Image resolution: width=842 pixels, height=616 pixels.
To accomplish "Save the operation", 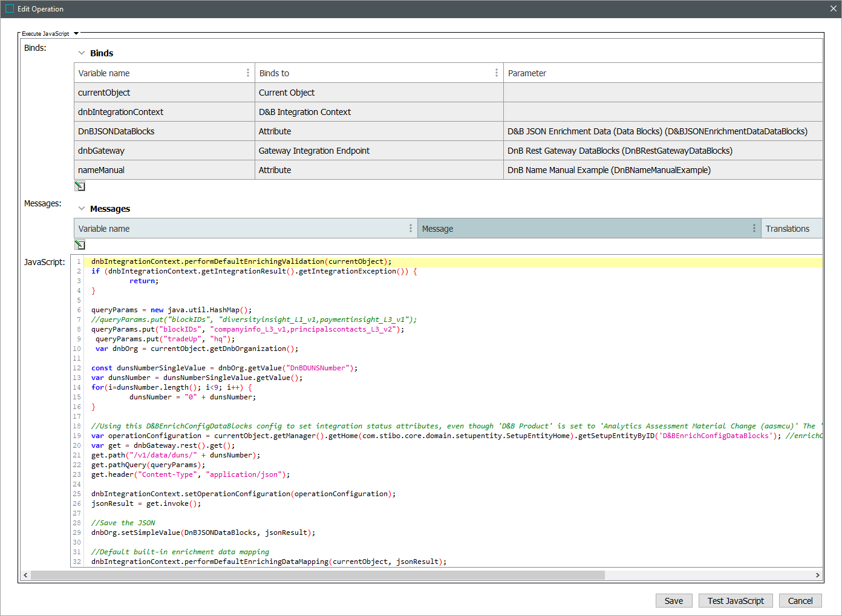I will point(673,601).
